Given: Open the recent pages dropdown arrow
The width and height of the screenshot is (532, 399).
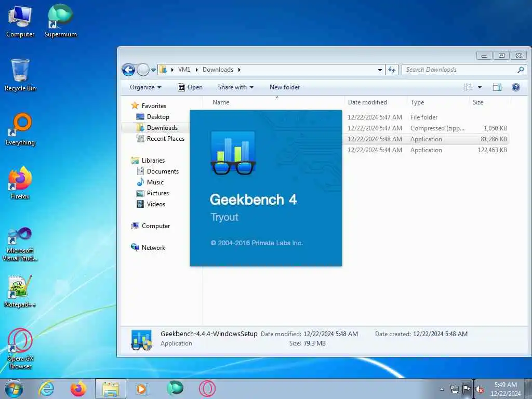Looking at the screenshot, I should click(153, 70).
